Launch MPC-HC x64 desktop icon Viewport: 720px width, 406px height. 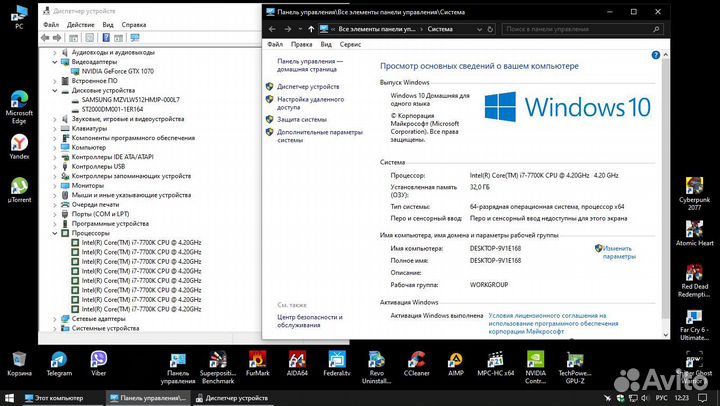pos(495,364)
